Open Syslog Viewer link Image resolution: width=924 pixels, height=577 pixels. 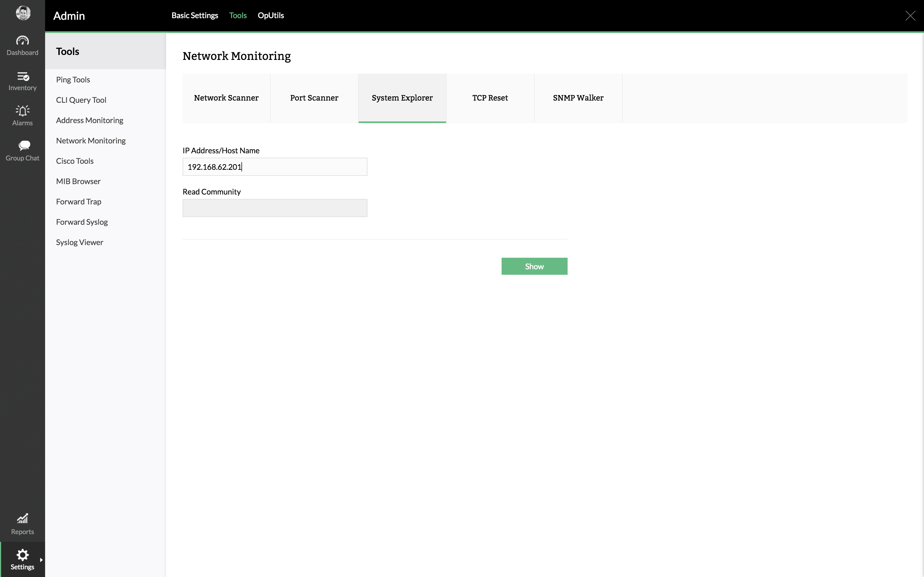(79, 242)
